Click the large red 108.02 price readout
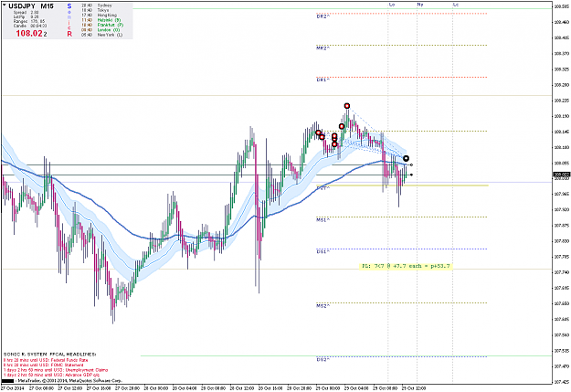Image resolution: width=571 pixels, height=392 pixels. pyautogui.click(x=29, y=34)
